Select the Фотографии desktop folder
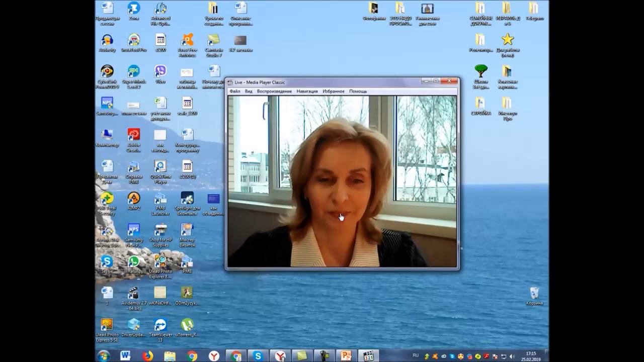This screenshot has height=362, width=644. 374,11
